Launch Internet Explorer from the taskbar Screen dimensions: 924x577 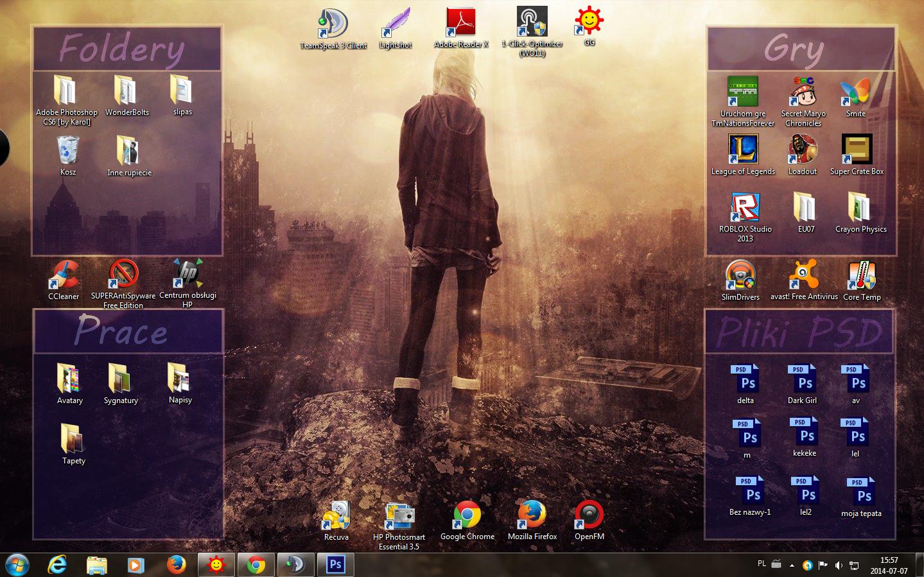pyautogui.click(x=58, y=565)
